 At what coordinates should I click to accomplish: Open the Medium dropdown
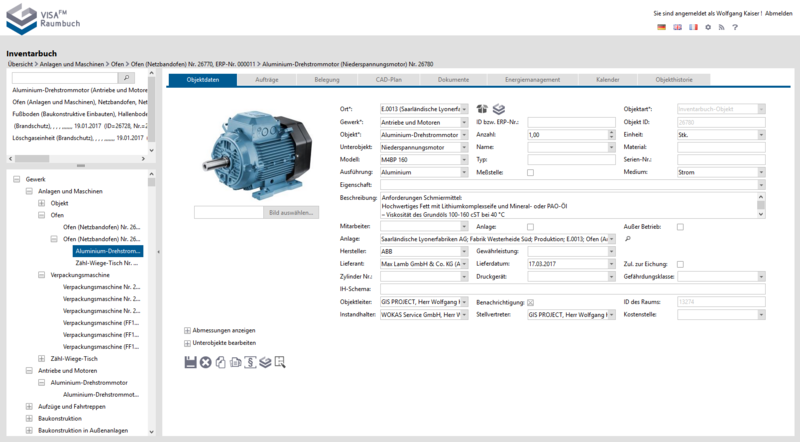pyautogui.click(x=761, y=173)
